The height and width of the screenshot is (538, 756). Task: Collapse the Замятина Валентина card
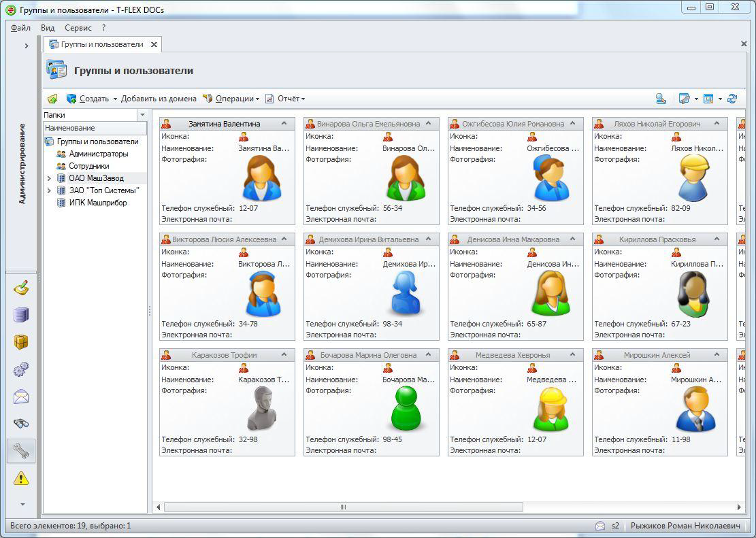pyautogui.click(x=284, y=124)
